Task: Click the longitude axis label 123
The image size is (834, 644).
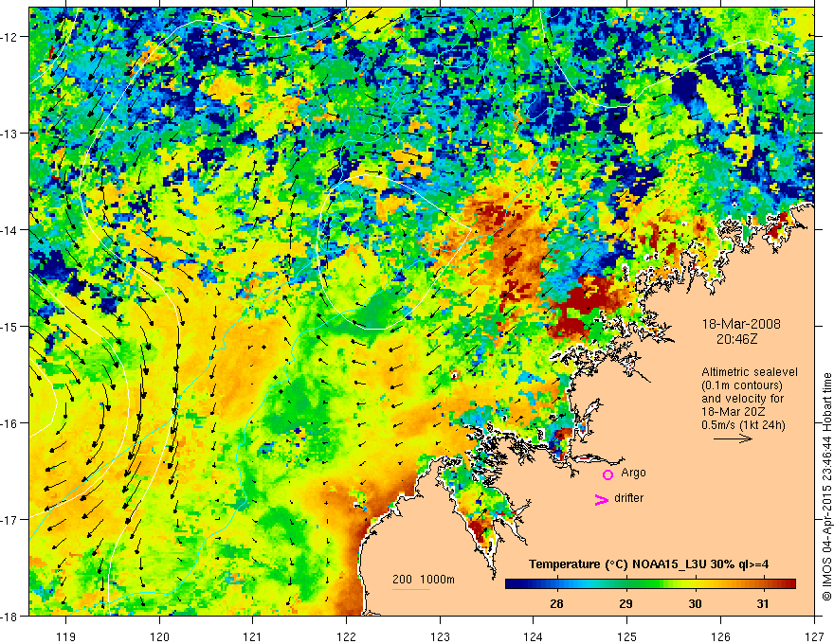Action: (x=440, y=637)
